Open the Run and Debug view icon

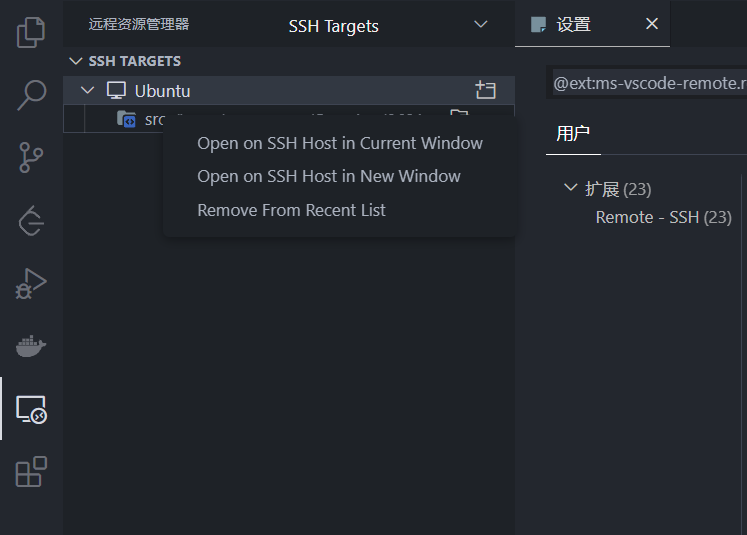click(x=32, y=284)
